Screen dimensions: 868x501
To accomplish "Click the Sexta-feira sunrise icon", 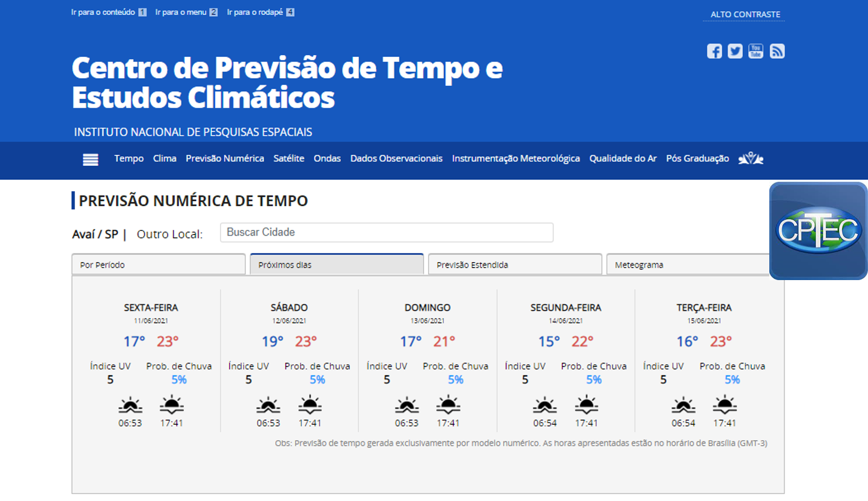I will click(x=130, y=405).
